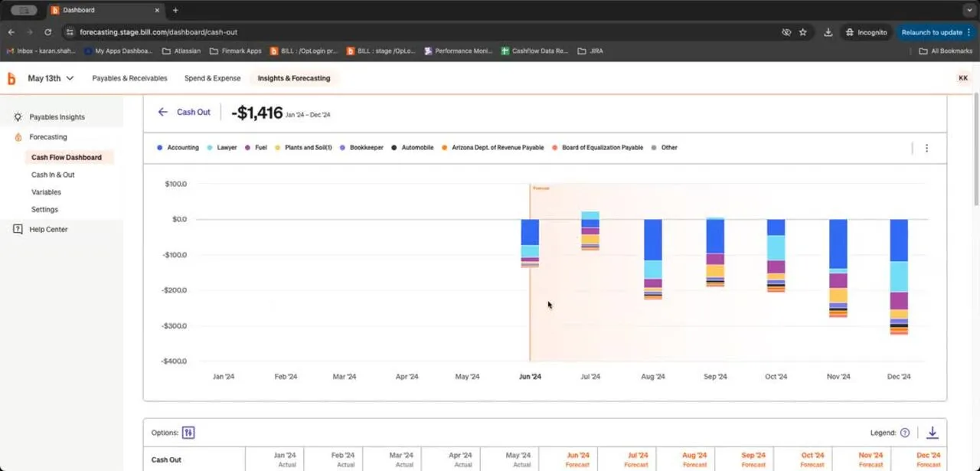This screenshot has height=471, width=980.
Task: Collapse the Forecasting sidebar section
Action: 47,137
